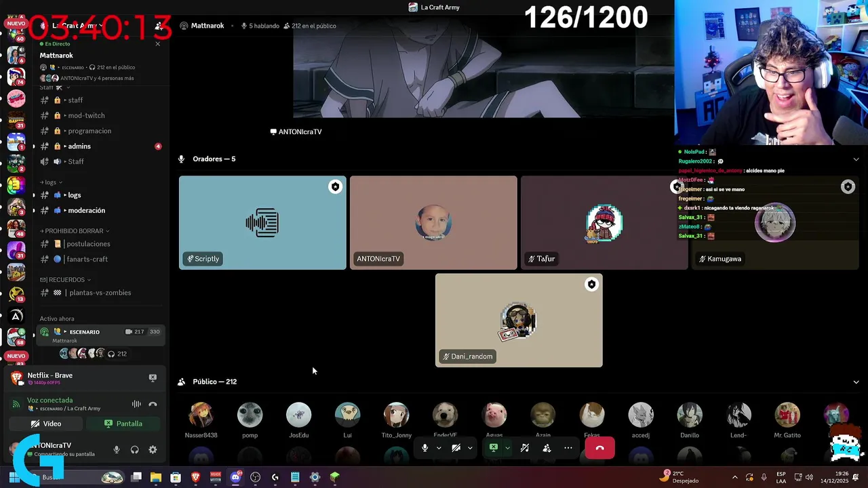Open the fanarts-craft channel

[x=100, y=259]
